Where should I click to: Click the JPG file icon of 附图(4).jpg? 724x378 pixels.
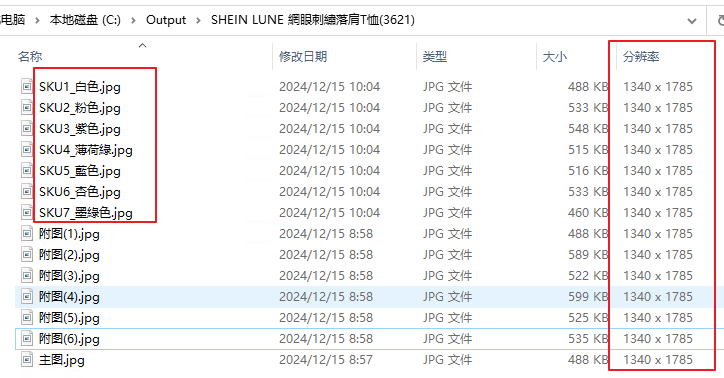click(x=27, y=296)
